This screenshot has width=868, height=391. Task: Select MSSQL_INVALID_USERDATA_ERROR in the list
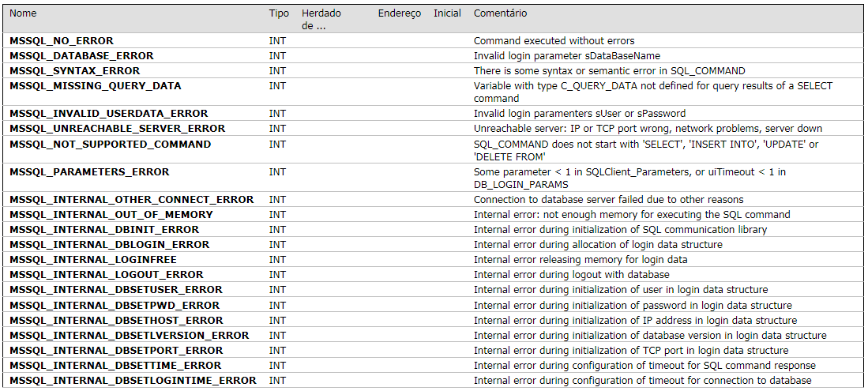pos(108,113)
